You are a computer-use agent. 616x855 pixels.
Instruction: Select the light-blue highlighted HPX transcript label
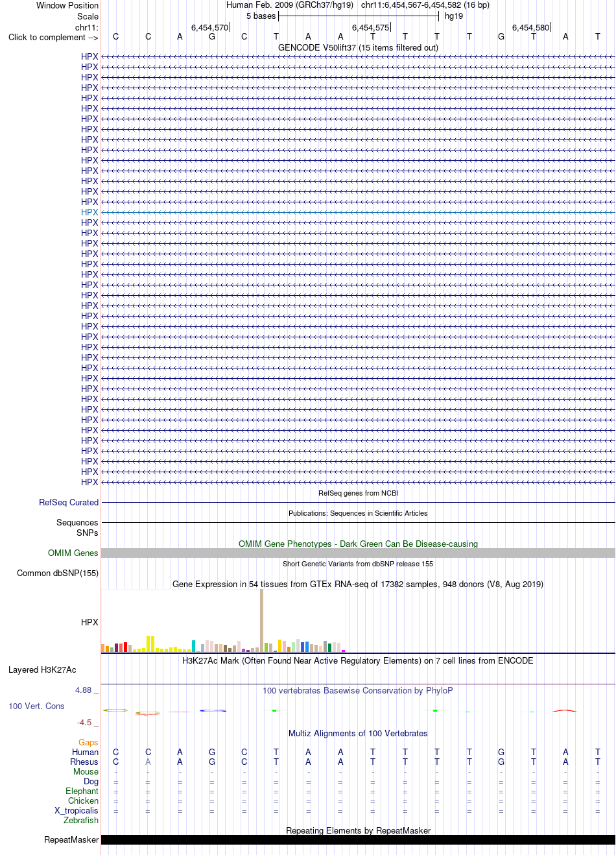click(x=89, y=212)
